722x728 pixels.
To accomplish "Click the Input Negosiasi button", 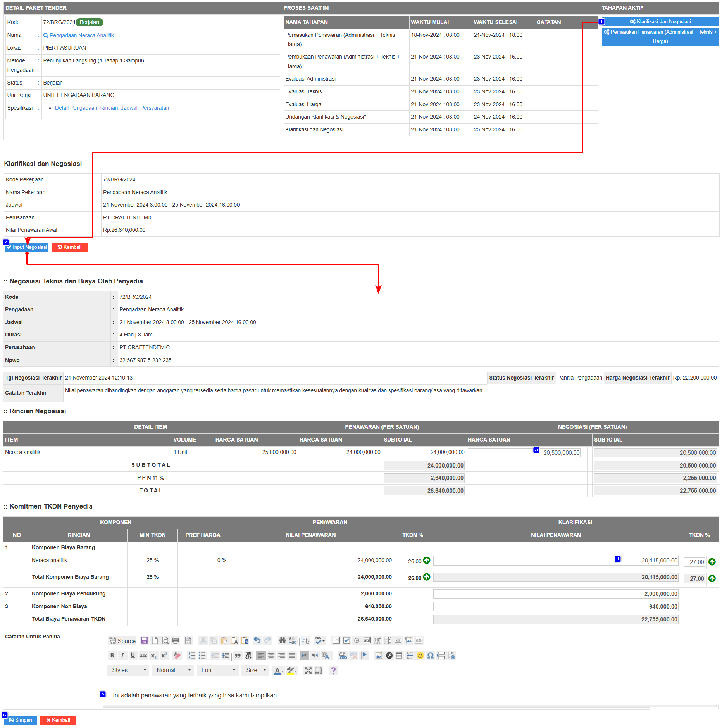I will (x=27, y=247).
